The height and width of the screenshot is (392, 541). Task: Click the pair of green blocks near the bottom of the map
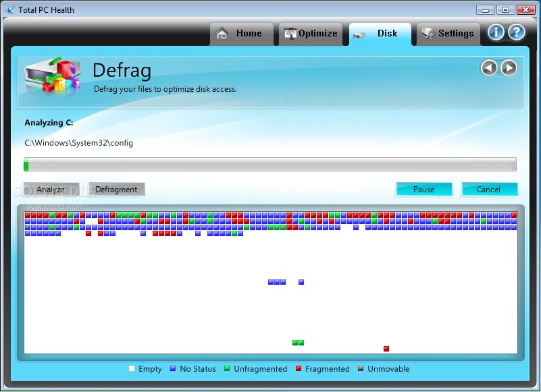coord(298,342)
